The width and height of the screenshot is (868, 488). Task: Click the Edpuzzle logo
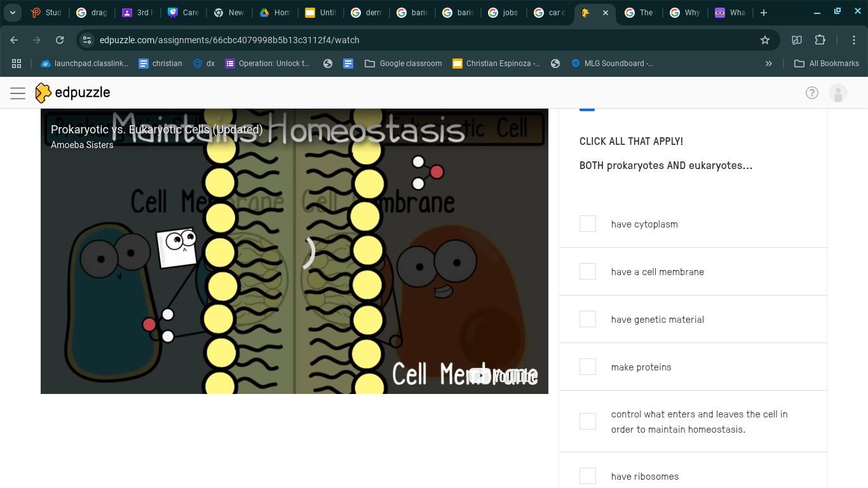tap(73, 93)
